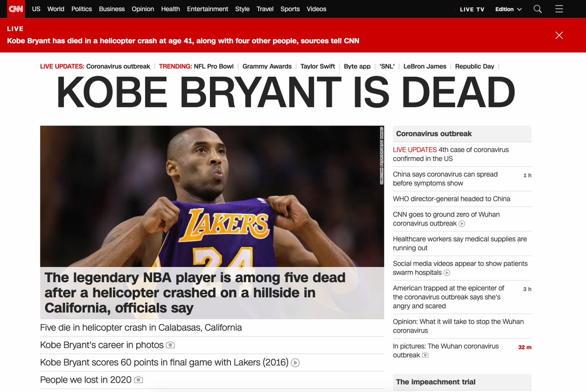The width and height of the screenshot is (586, 392).
Task: Click the play icon next to 60 points story
Action: [x=295, y=363]
